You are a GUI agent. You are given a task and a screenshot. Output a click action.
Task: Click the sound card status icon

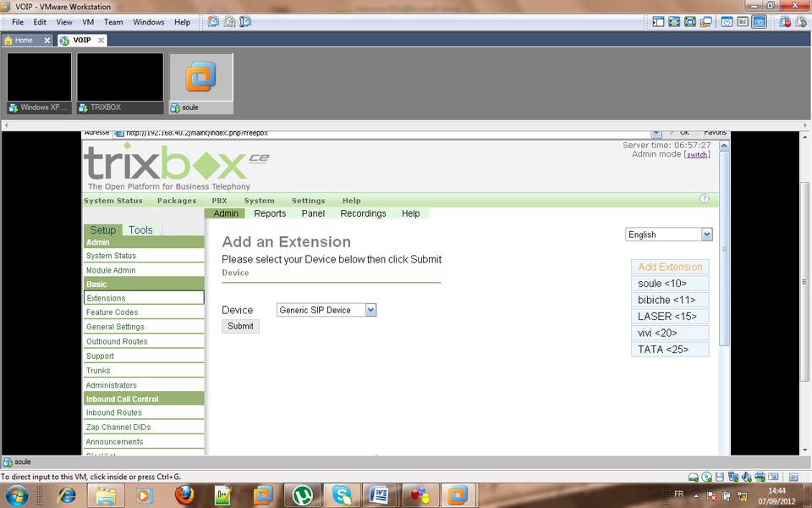(x=746, y=477)
